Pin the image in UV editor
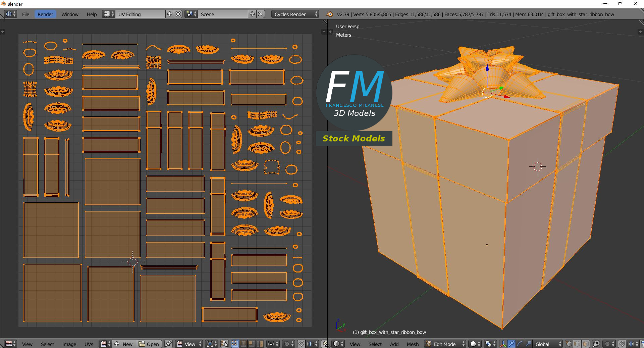Screen dimensions: 644x348 (x=168, y=344)
